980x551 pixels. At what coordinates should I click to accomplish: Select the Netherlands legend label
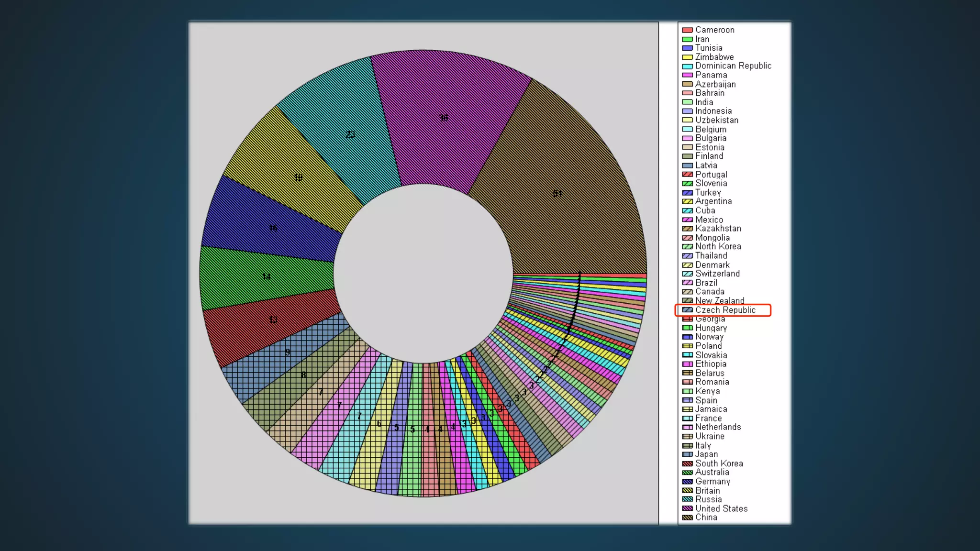click(718, 427)
